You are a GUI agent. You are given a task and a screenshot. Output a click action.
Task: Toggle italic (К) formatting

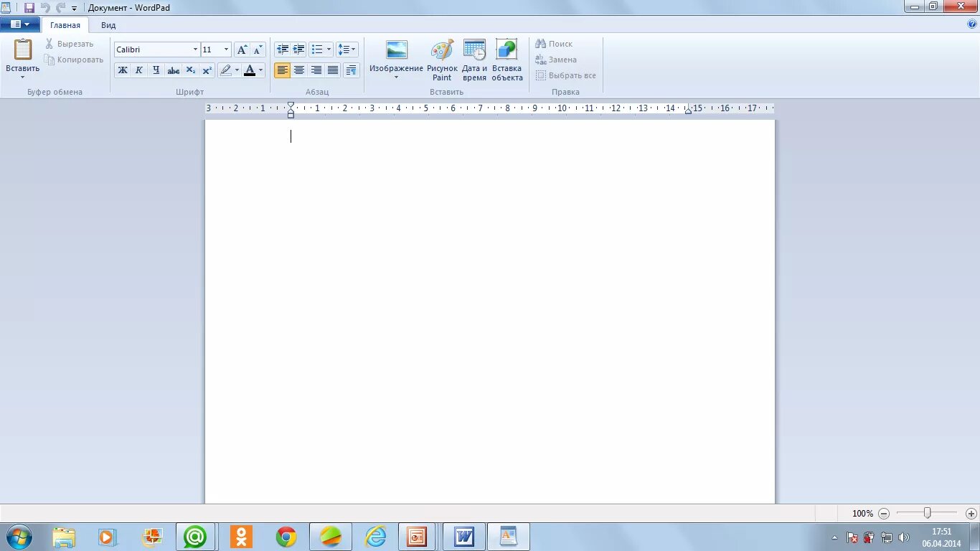pos(139,70)
